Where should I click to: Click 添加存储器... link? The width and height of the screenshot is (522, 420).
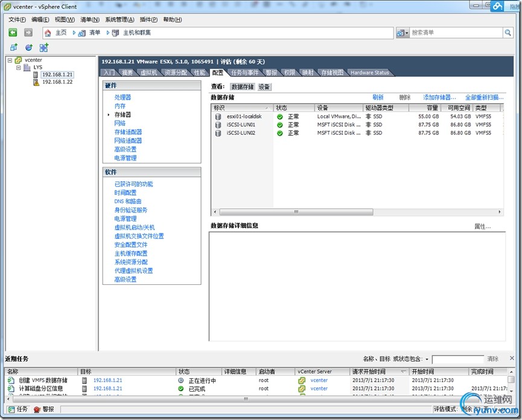pyautogui.click(x=439, y=98)
